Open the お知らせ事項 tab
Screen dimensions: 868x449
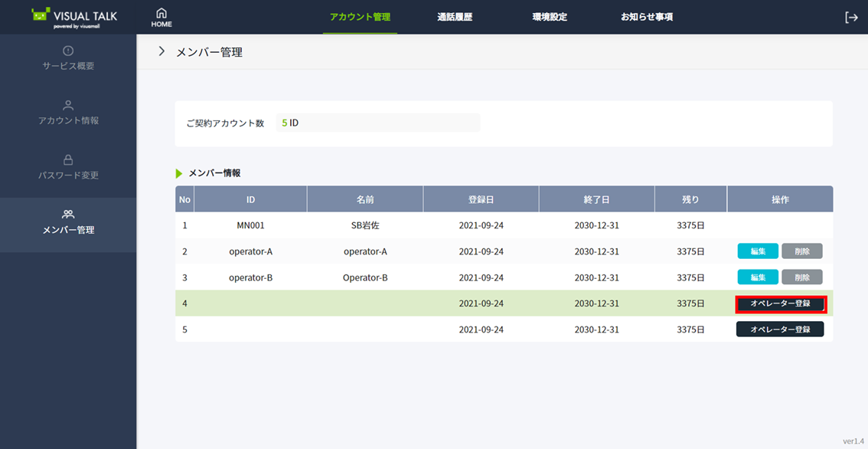coord(647,17)
